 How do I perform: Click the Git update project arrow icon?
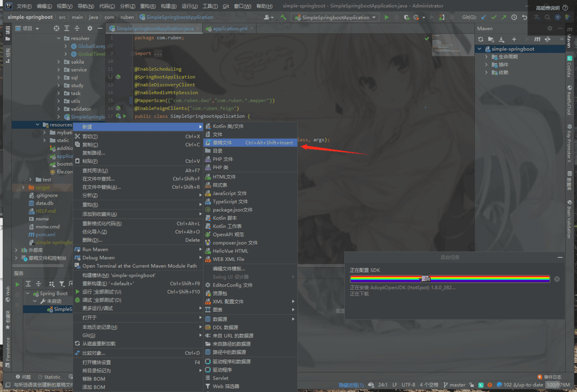pos(484,17)
